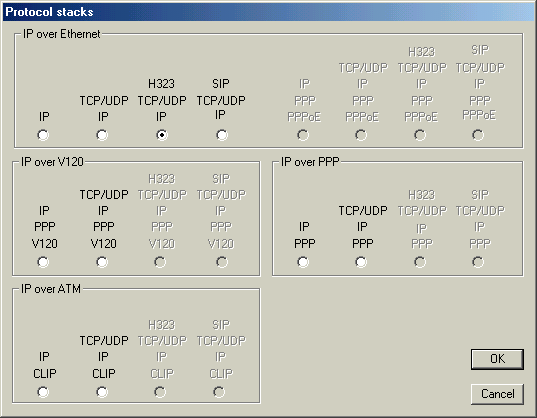Select TCP/UDP IP PPP PPPoE stack
The height and width of the screenshot is (418, 537).
click(x=361, y=135)
